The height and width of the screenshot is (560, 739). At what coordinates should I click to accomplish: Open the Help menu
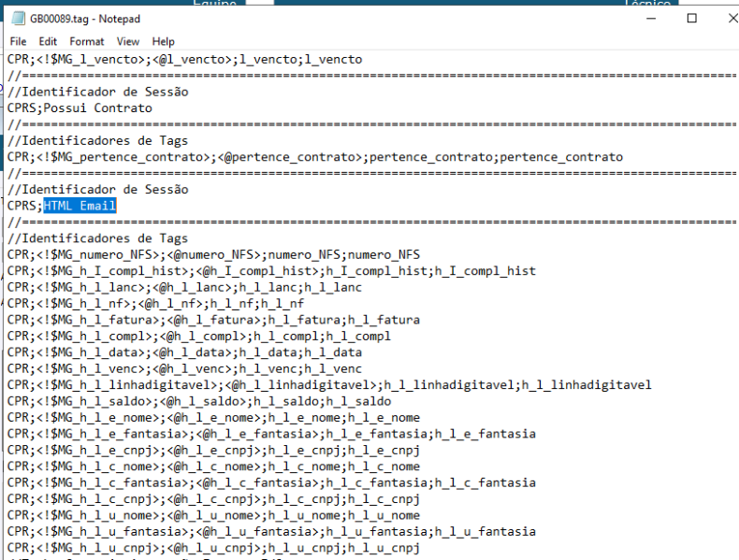pyautogui.click(x=163, y=41)
